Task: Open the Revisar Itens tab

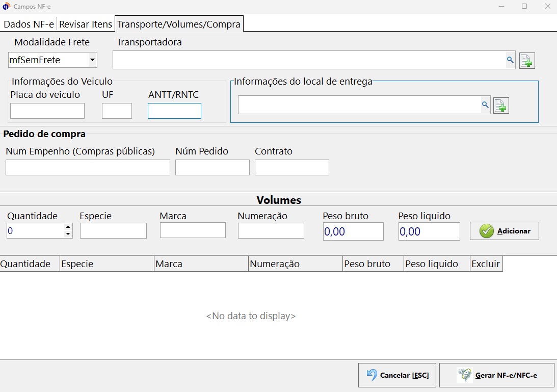Action: [86, 24]
